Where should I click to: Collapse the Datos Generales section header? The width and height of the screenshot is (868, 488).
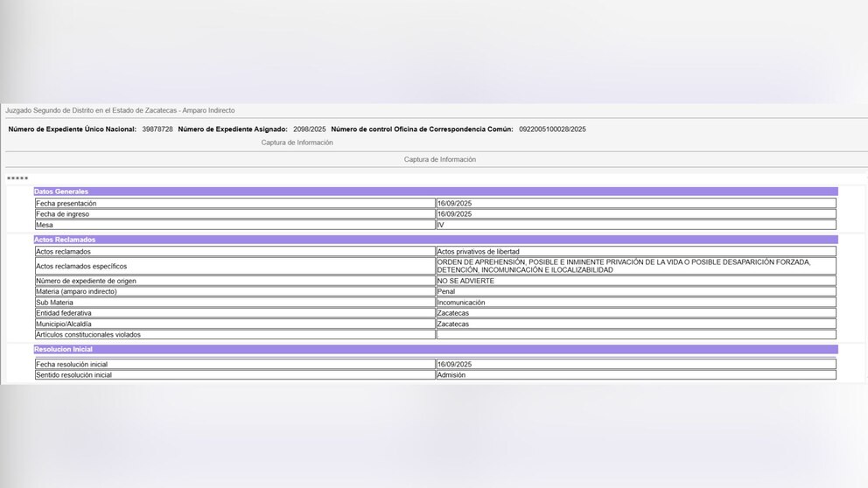(x=435, y=192)
